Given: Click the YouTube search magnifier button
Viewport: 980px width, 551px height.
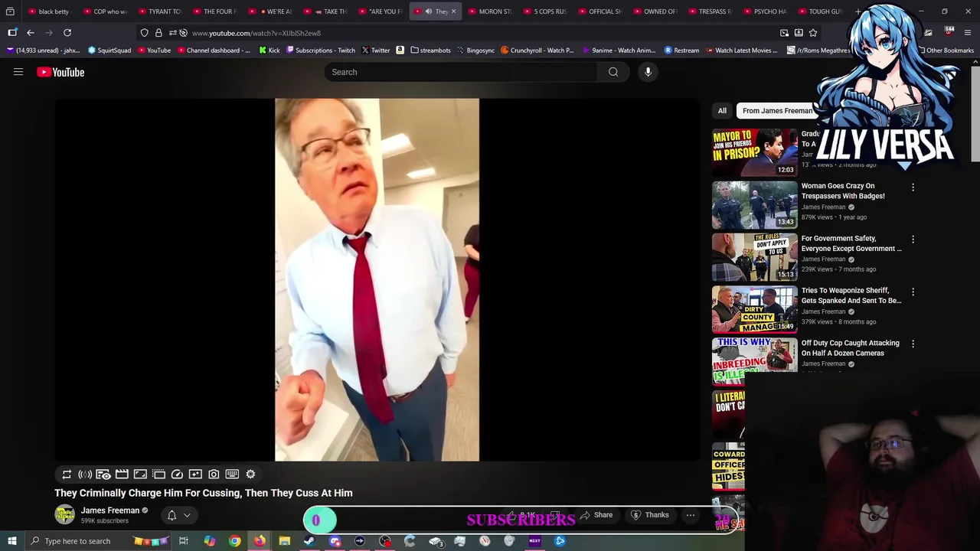Looking at the screenshot, I should (x=613, y=72).
